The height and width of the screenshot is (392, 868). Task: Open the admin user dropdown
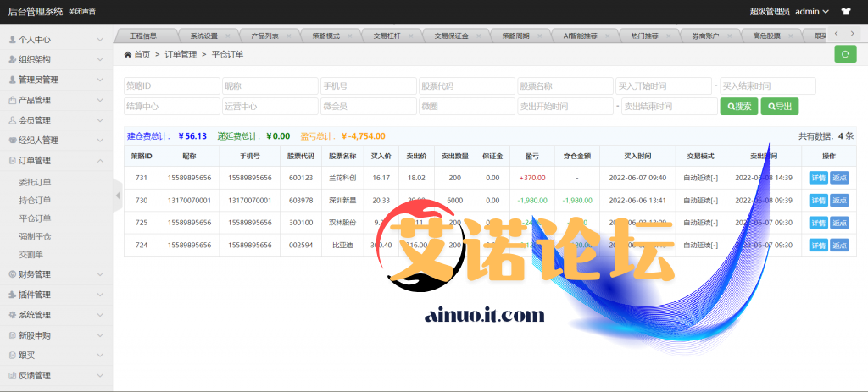(x=811, y=11)
